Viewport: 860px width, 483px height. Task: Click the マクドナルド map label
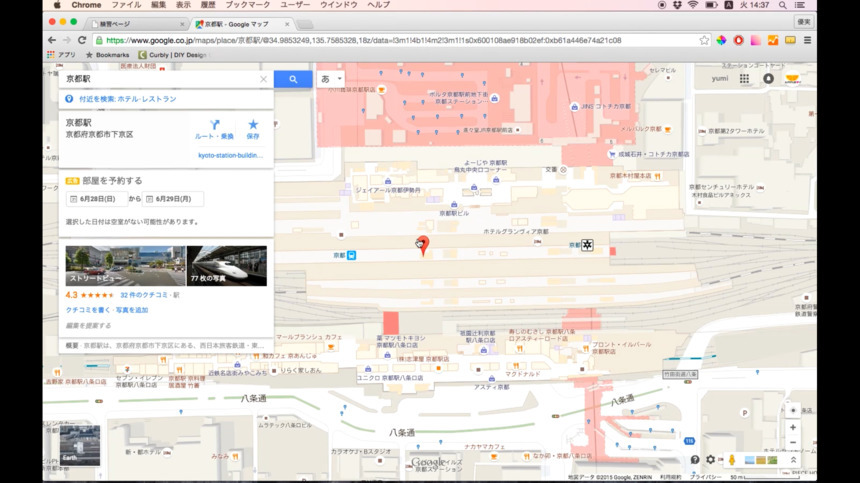(x=522, y=374)
